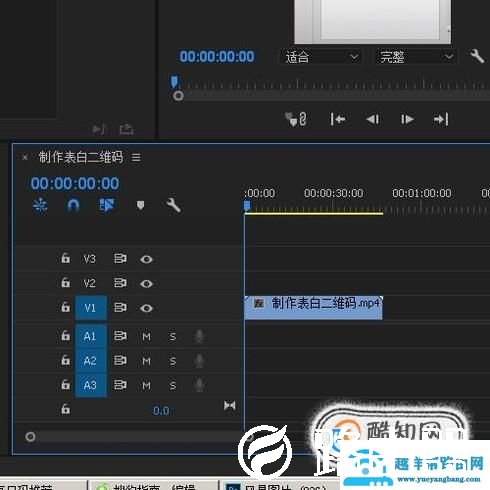The width and height of the screenshot is (490, 490).
Task: Click play audio icon in Source Monitor
Action: click(x=99, y=128)
